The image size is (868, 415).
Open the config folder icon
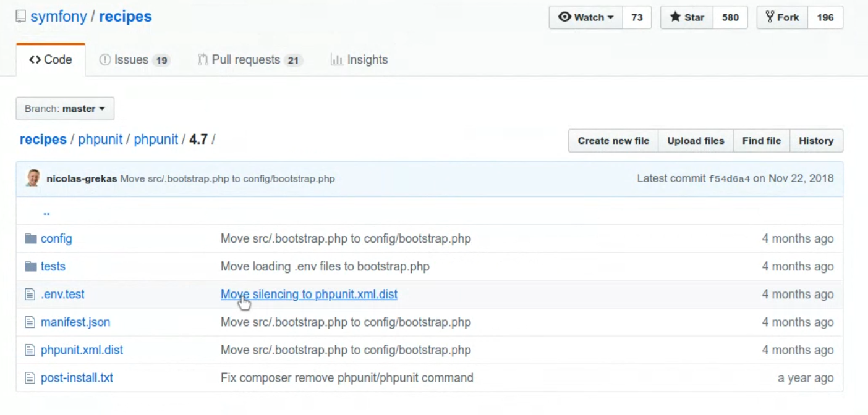(x=30, y=238)
